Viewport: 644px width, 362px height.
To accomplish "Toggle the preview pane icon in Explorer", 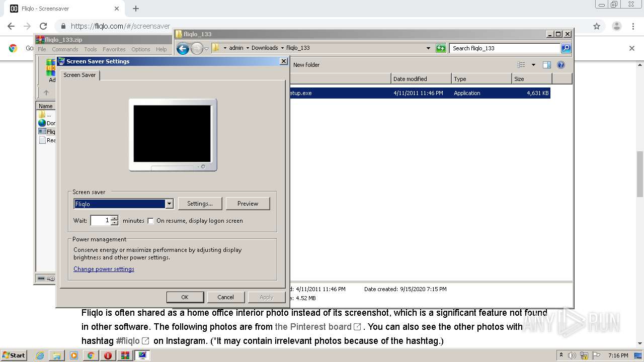I will [547, 65].
